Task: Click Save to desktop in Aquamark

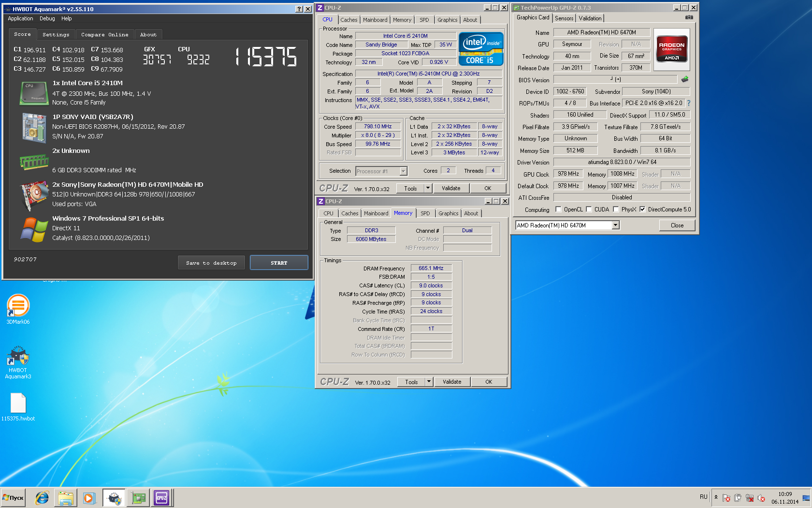Action: point(211,263)
